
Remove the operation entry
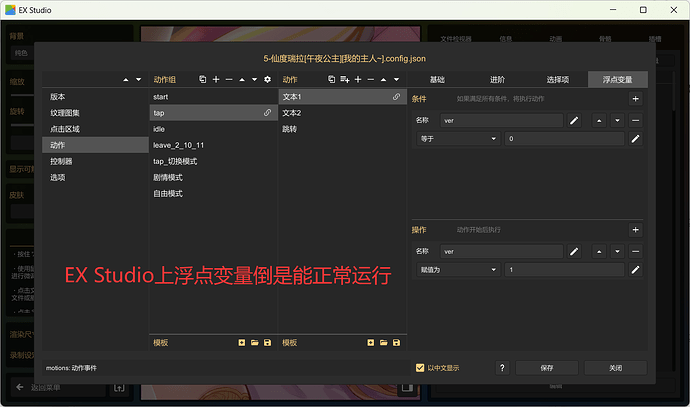[x=635, y=251]
